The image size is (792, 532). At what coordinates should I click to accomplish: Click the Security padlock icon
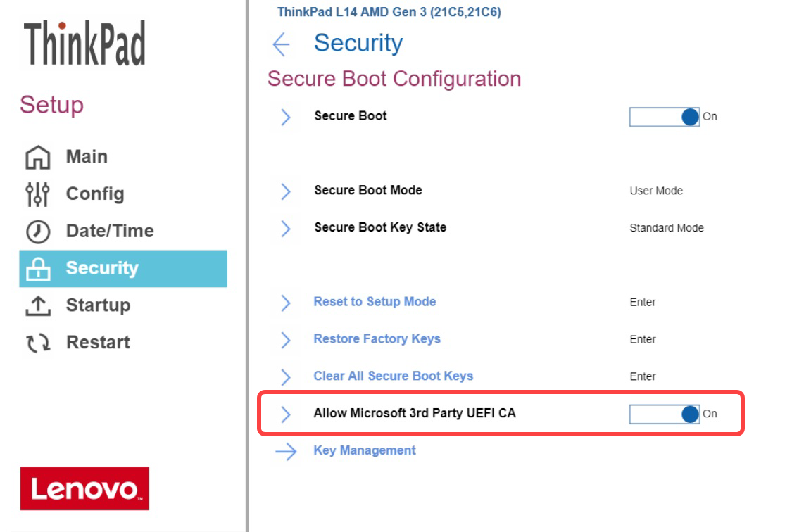click(x=37, y=269)
